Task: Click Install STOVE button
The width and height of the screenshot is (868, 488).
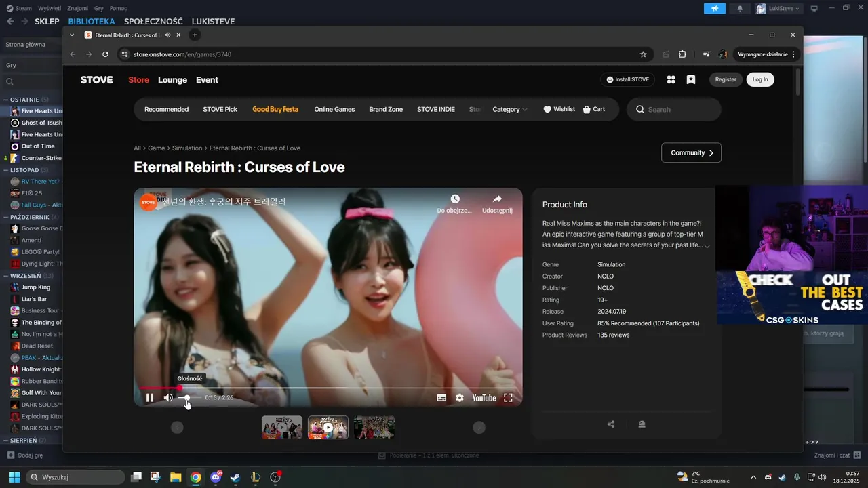Action: click(628, 79)
